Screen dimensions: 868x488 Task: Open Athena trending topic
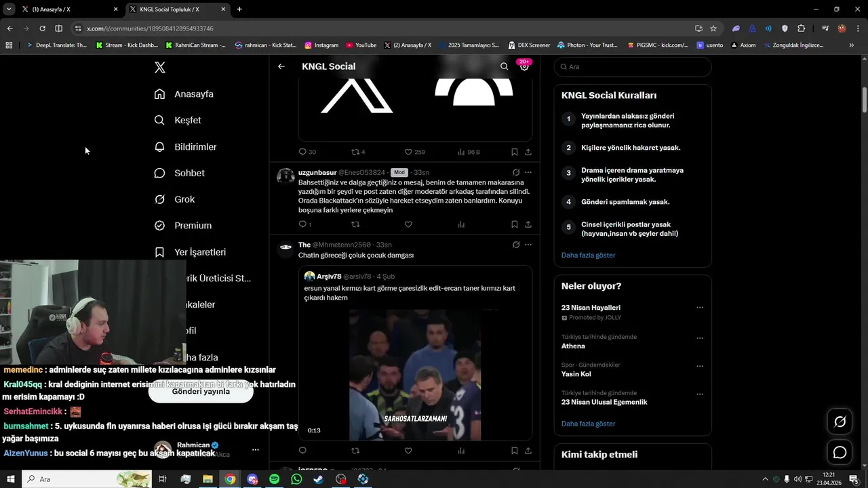coord(573,346)
